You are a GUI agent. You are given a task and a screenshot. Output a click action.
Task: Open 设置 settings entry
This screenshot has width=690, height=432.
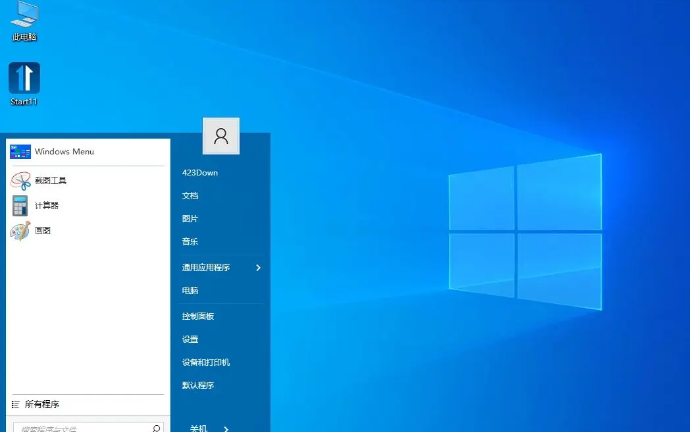(190, 339)
